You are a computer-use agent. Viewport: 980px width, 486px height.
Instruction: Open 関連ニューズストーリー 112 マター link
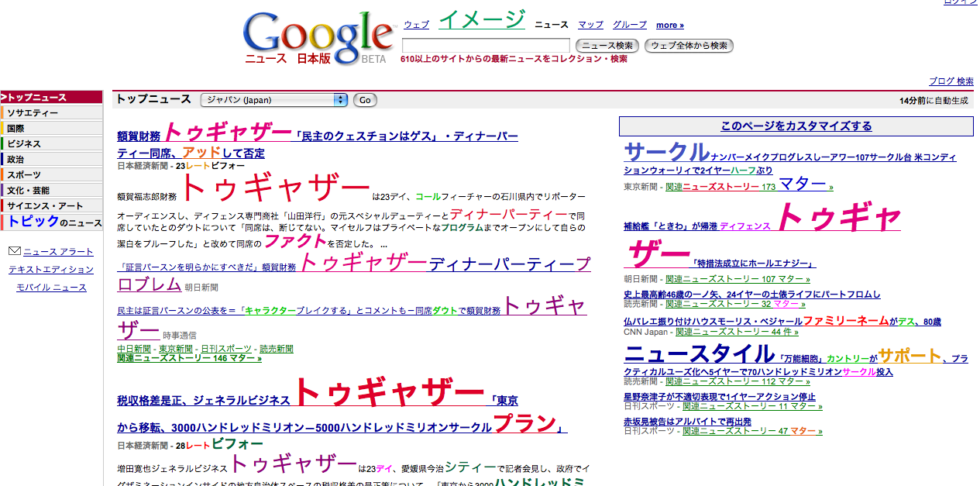tap(738, 381)
